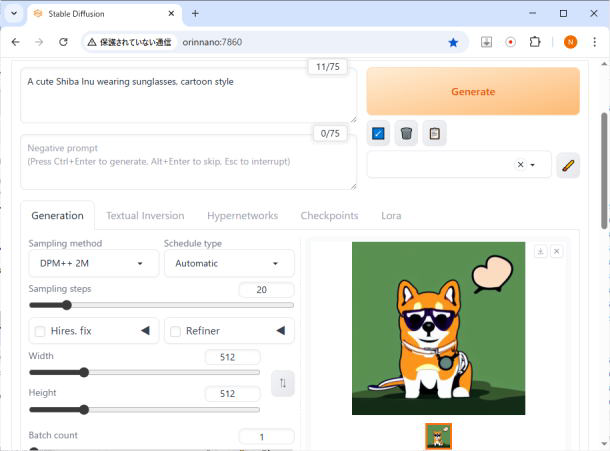Swap width and height values
Viewport: 610px width, 451px height.
283,383
